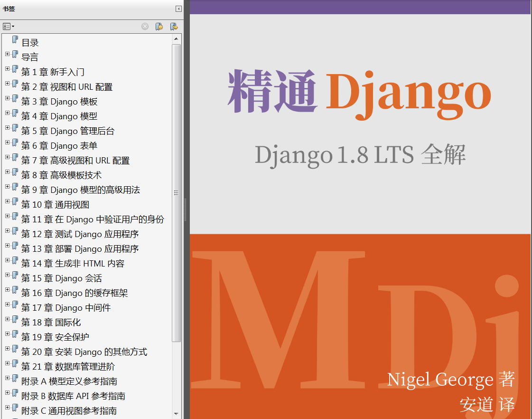The image size is (532, 419).
Task: Click the bookmarks vertical scrollbar thumb
Action: pos(176,193)
